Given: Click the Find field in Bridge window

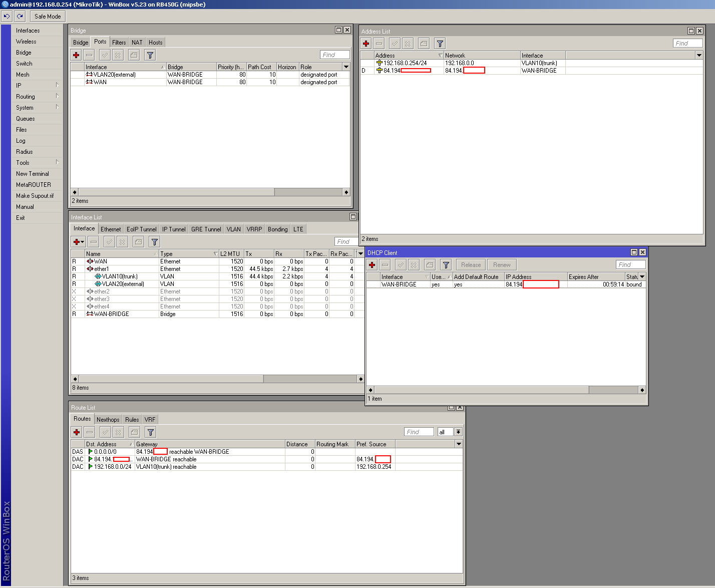Looking at the screenshot, I should (335, 55).
